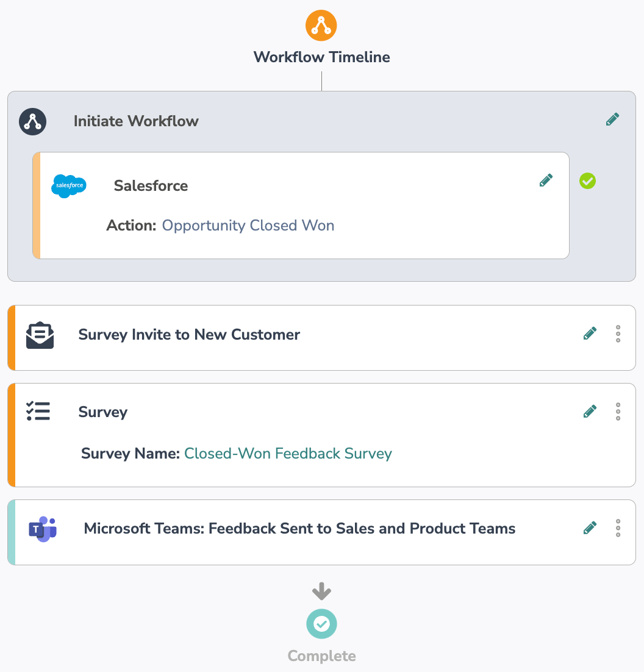Click the green check status next to Salesforce
This screenshot has height=672, width=644.
click(587, 181)
